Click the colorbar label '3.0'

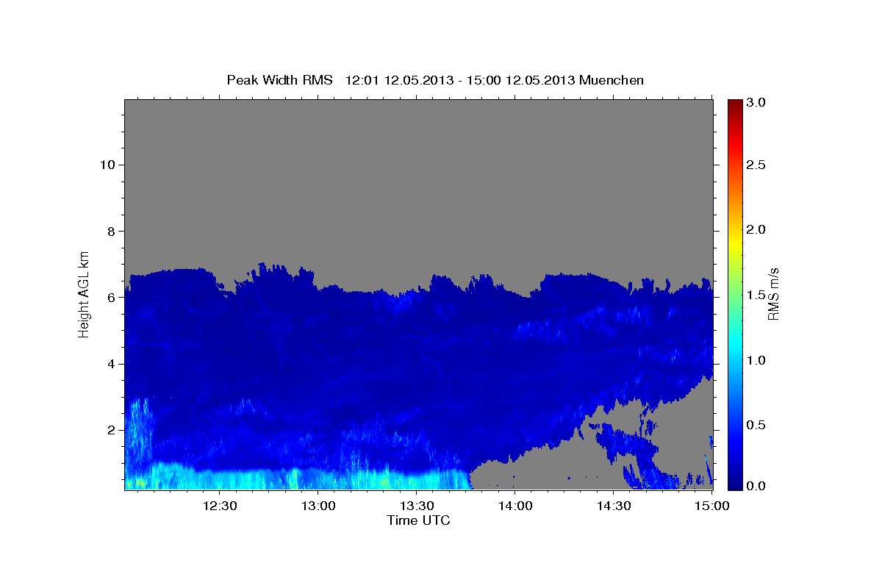click(x=756, y=102)
